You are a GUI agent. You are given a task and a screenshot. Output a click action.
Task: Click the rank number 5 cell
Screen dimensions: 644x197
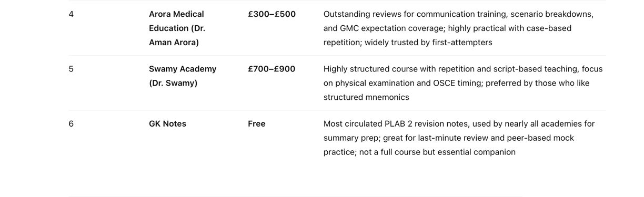[71, 69]
